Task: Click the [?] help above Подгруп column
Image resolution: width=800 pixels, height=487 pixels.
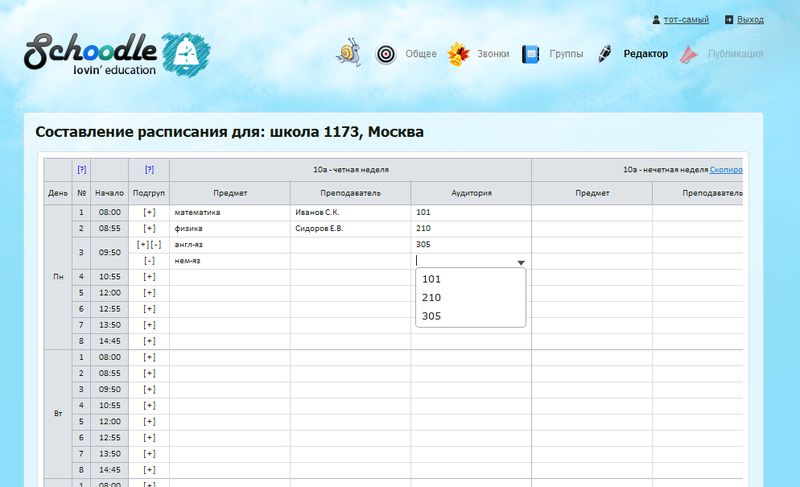Action: click(x=149, y=170)
